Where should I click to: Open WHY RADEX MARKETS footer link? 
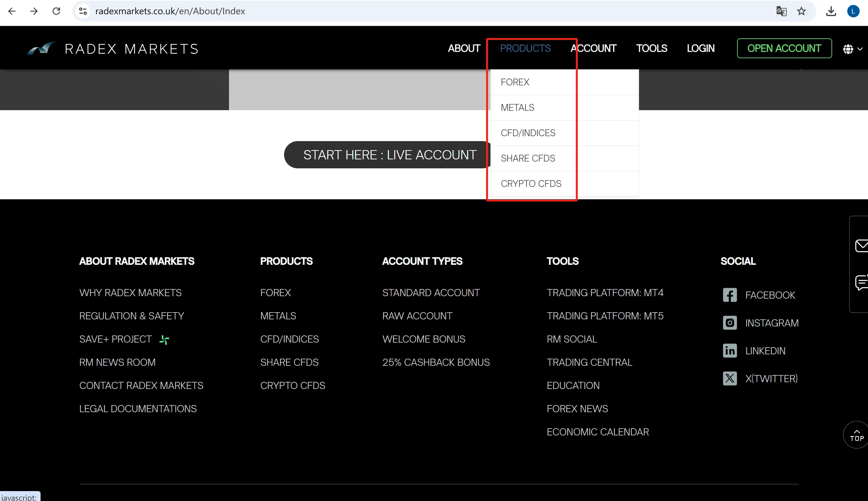(x=130, y=293)
